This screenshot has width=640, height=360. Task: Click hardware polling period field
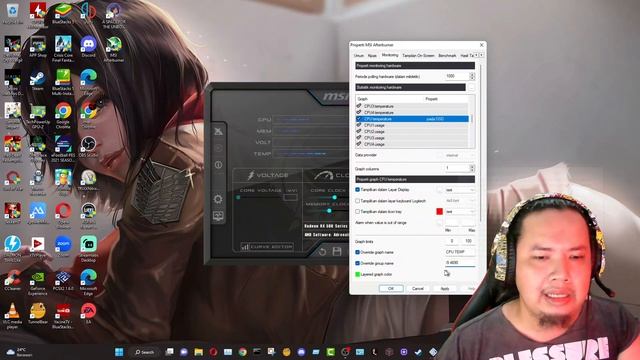click(x=457, y=76)
